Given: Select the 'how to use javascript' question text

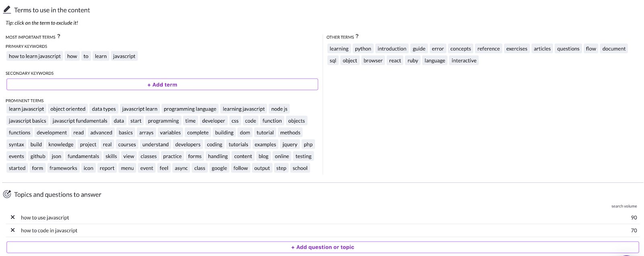Looking at the screenshot, I should point(45,217).
